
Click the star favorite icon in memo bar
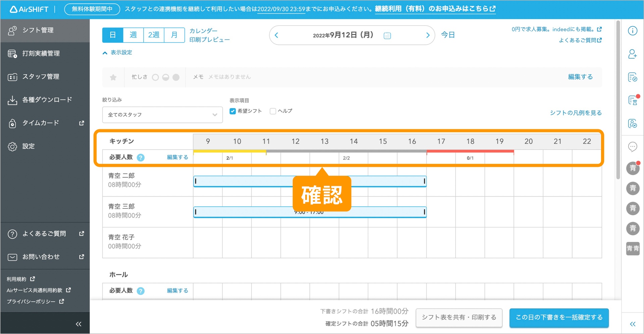coord(113,77)
